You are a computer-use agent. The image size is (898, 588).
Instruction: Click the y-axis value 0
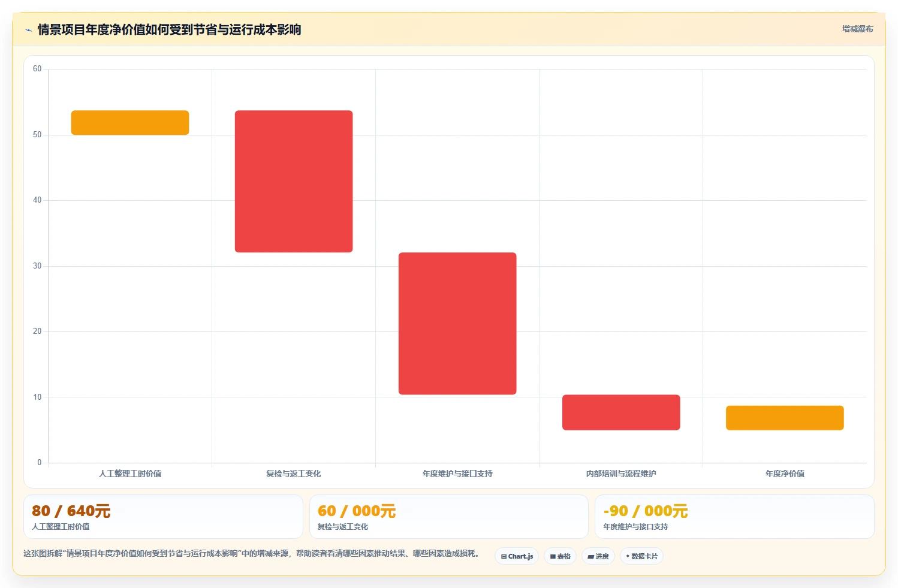[x=40, y=463]
